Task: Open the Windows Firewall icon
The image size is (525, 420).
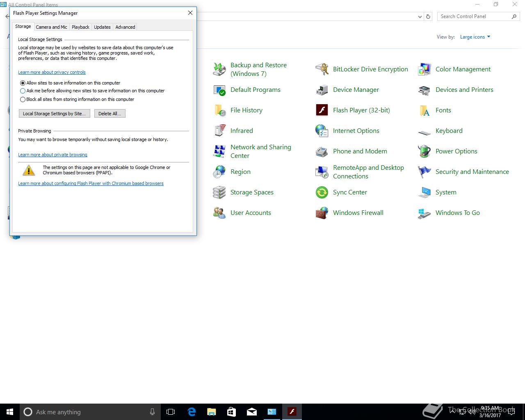Action: 322,213
